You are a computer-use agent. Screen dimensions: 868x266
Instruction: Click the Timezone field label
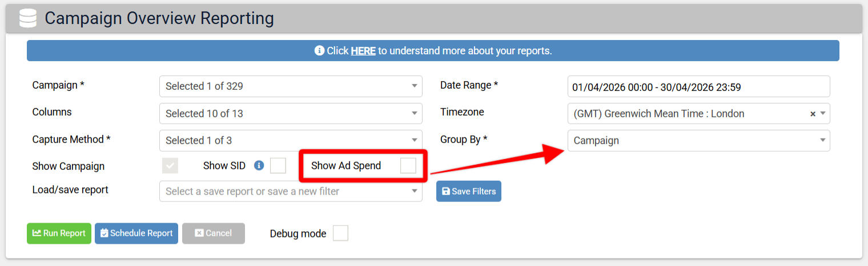(462, 112)
